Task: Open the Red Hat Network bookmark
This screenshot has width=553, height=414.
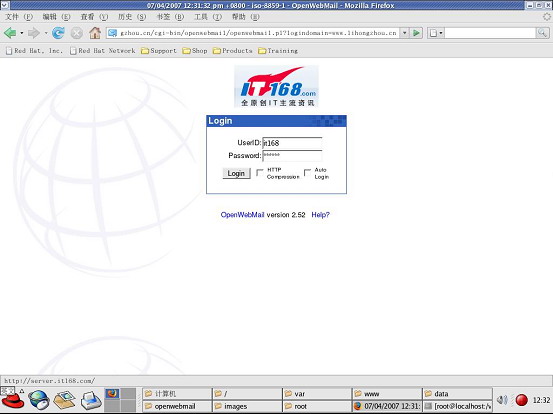Action: coord(103,51)
